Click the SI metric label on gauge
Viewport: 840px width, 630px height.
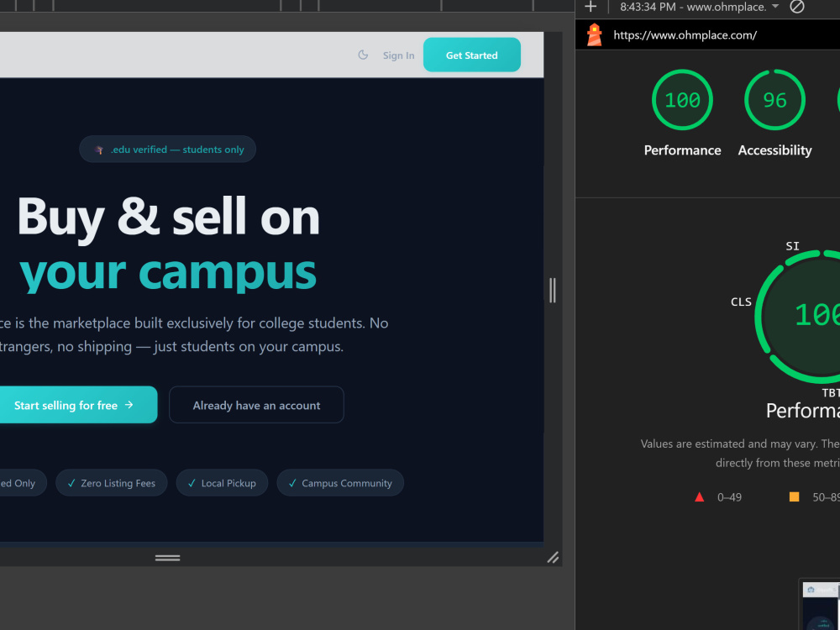(x=792, y=246)
